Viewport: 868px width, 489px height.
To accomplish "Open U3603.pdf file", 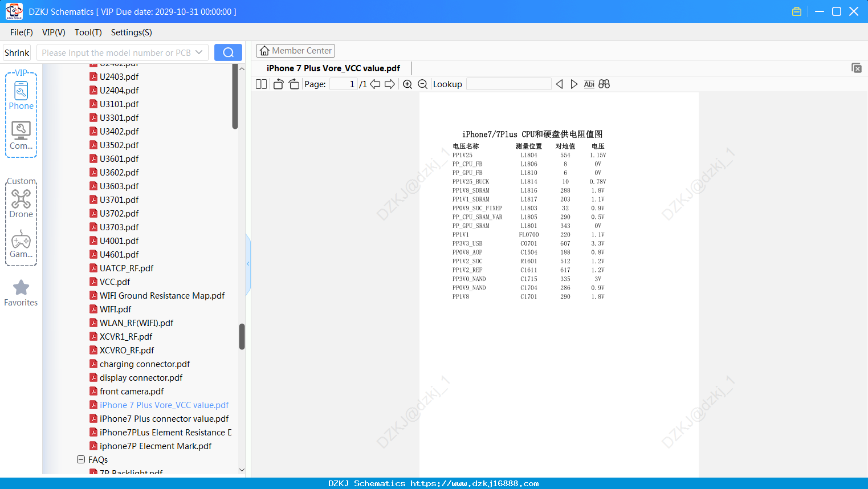I will 114,186.
